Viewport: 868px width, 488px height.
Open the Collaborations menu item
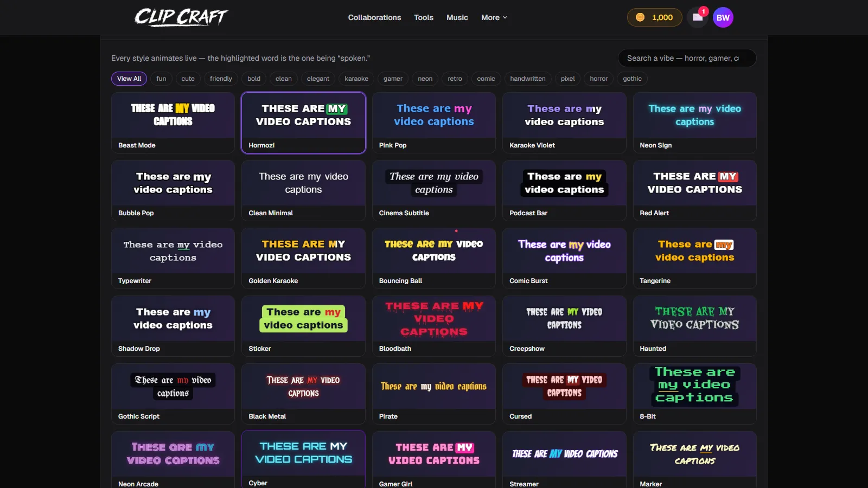pyautogui.click(x=374, y=17)
